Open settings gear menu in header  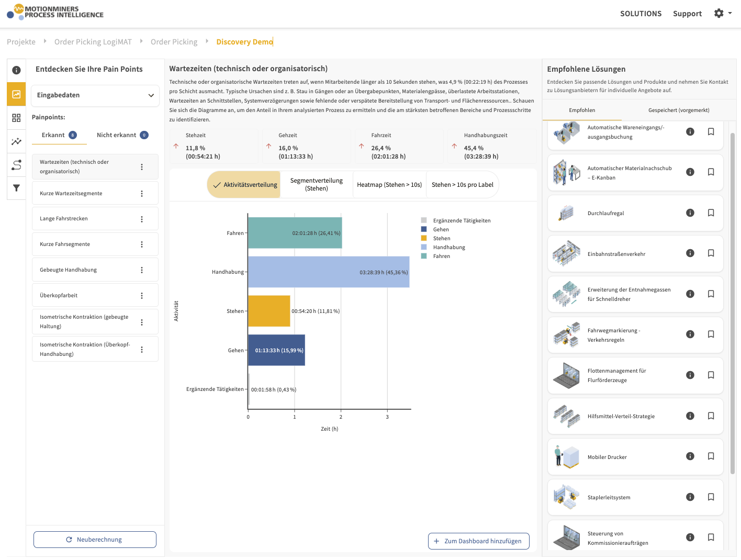[723, 13]
